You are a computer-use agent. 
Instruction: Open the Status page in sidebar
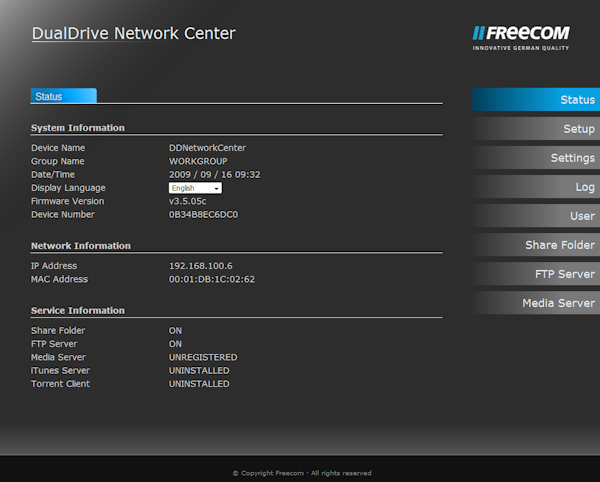(x=535, y=100)
